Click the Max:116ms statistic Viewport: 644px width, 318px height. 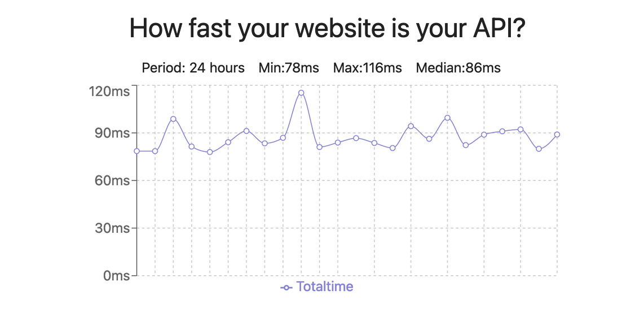(368, 68)
